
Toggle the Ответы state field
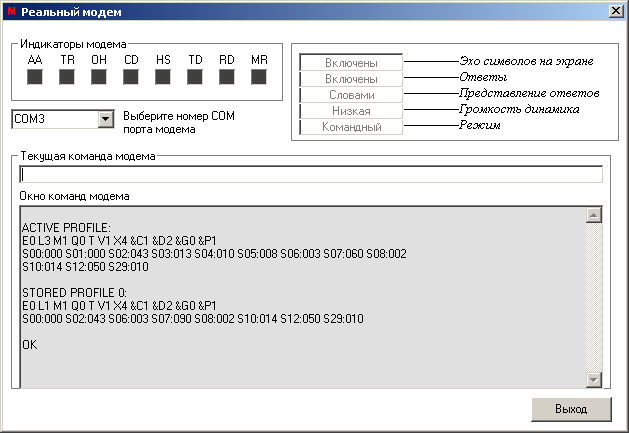point(351,79)
